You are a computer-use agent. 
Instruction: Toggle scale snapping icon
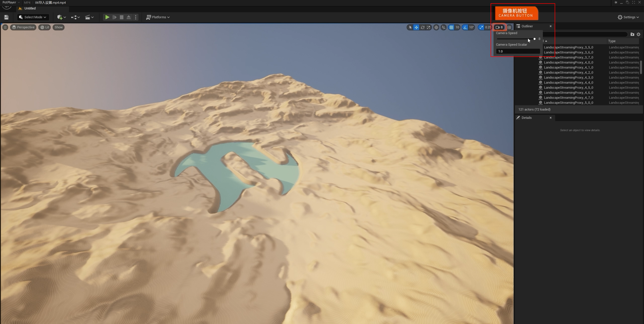[x=481, y=27]
